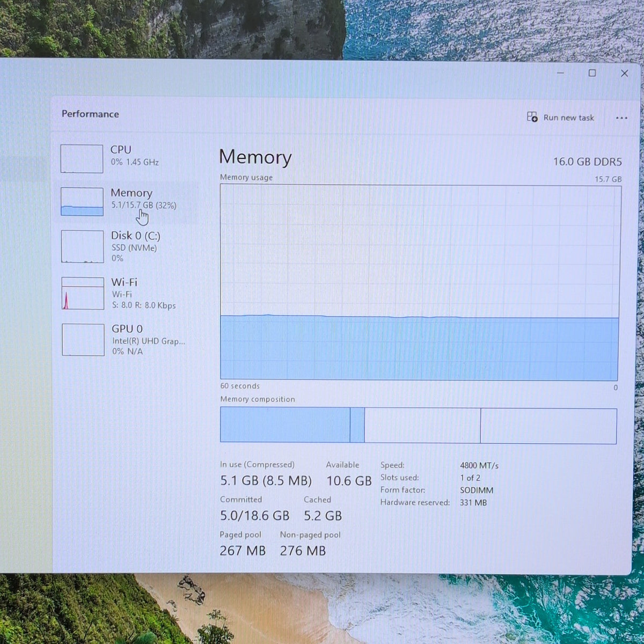Viewport: 644px width, 644px height.
Task: Select the Memory performance entry
Action: click(x=128, y=201)
